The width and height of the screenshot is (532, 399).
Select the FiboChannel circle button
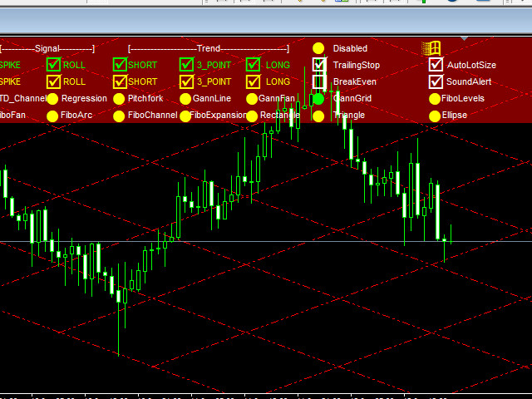click(x=119, y=116)
